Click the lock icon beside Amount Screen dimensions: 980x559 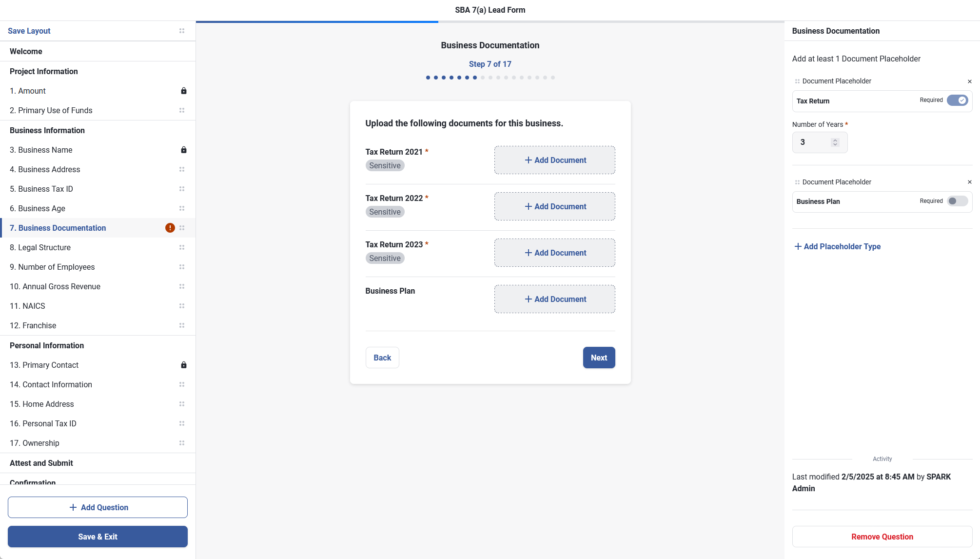pos(184,91)
